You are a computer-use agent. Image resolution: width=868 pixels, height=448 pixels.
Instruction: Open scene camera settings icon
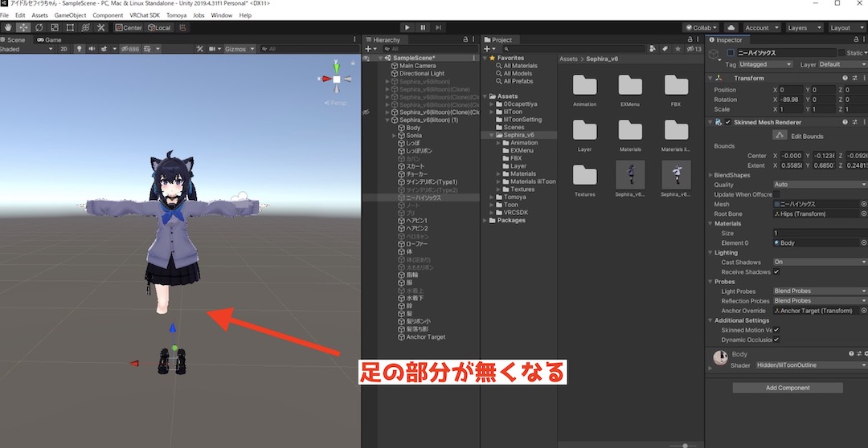click(x=212, y=49)
